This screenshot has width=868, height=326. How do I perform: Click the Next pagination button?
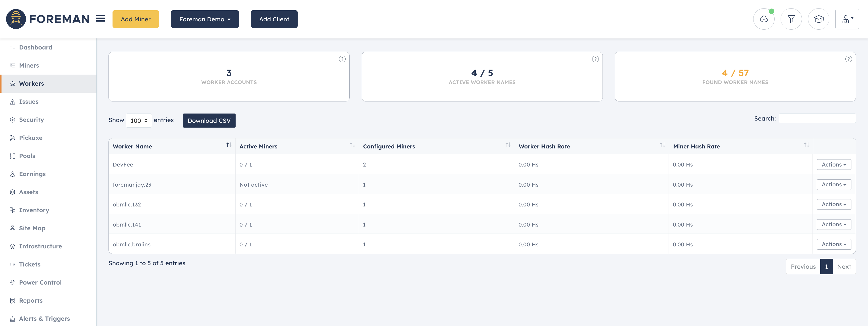pyautogui.click(x=844, y=267)
